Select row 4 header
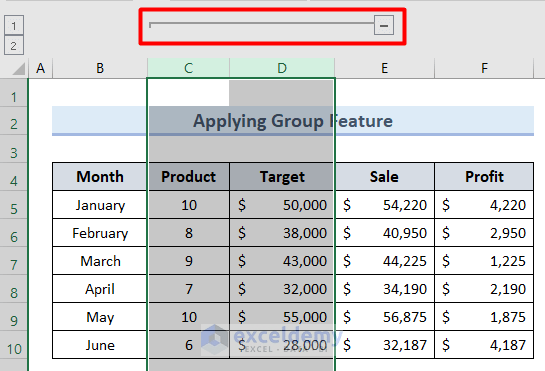545x371 pixels. [14, 177]
